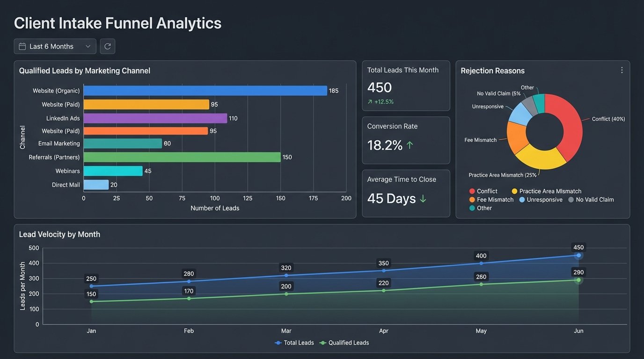This screenshot has width=644, height=359.
Task: Click the green up arrow beside 18.2%
Action: pyautogui.click(x=410, y=145)
